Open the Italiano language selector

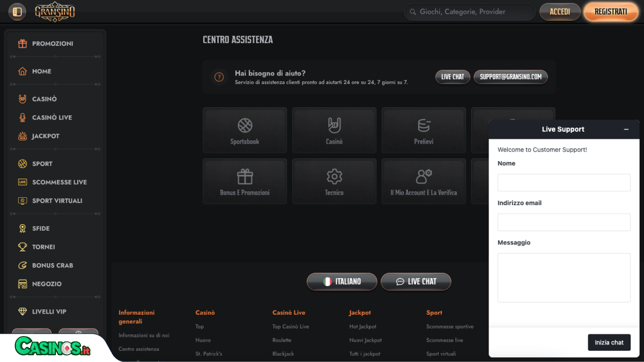click(342, 282)
